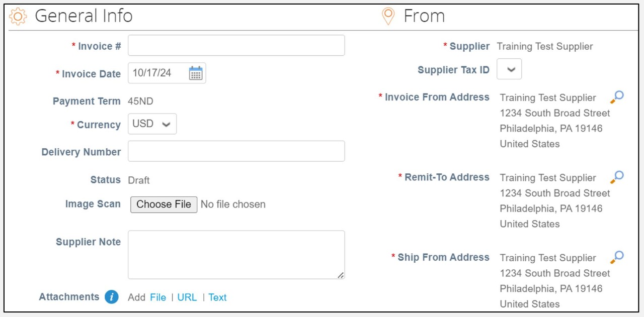
Task: Click the Training Test Supplier name
Action: click(544, 46)
